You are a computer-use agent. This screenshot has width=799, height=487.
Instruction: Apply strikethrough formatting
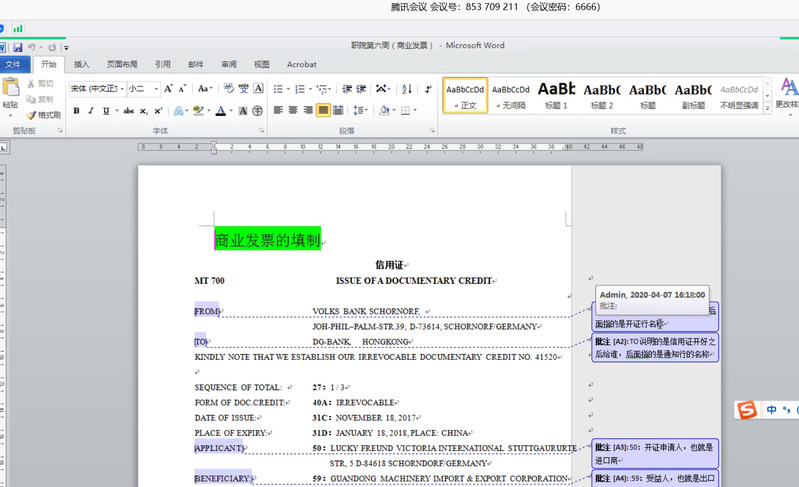128,111
